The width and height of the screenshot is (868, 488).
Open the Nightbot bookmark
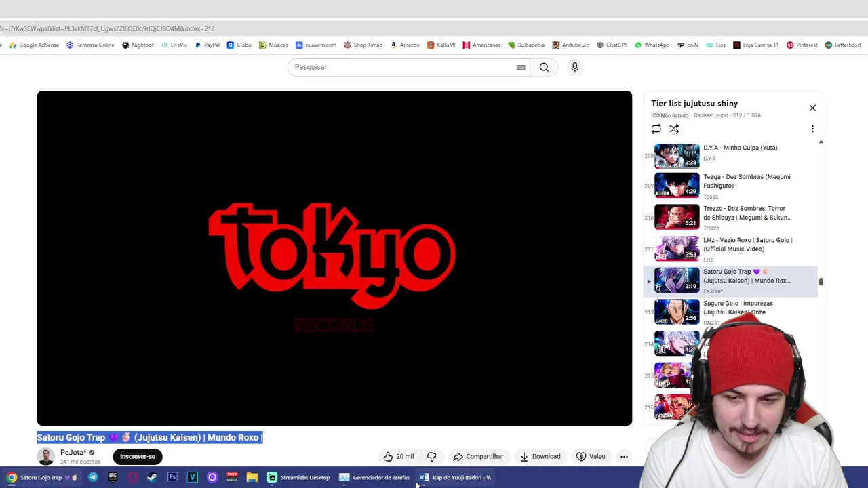(x=138, y=45)
